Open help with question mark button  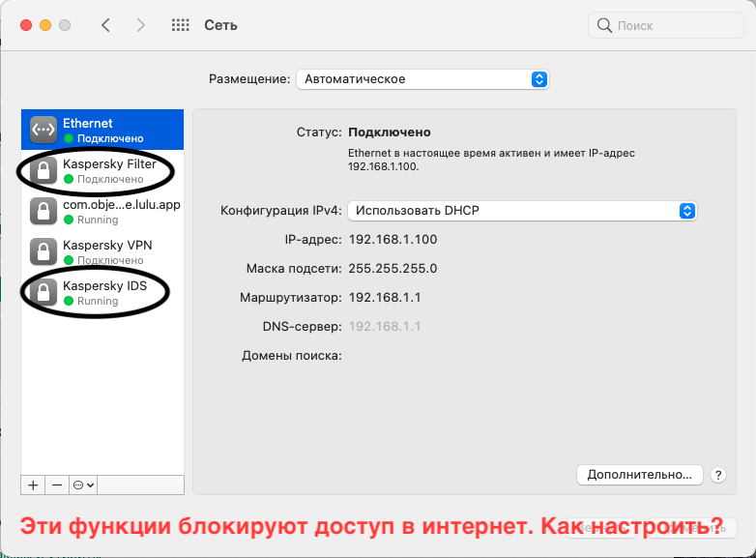click(x=718, y=475)
